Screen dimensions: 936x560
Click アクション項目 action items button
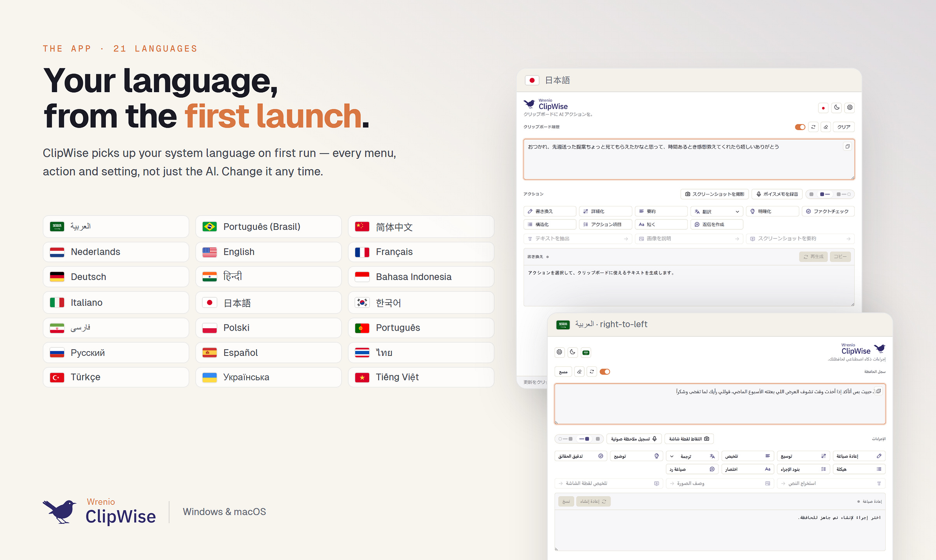pyautogui.click(x=605, y=224)
